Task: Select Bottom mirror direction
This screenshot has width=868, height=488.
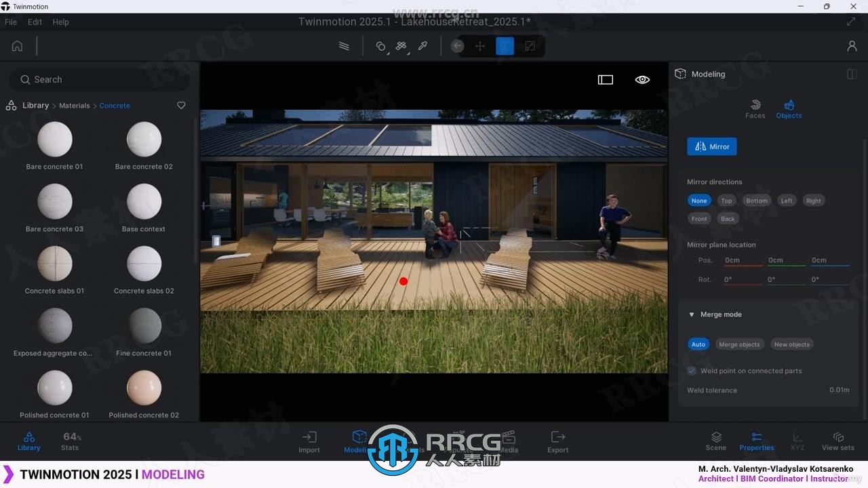Action: [x=757, y=201]
